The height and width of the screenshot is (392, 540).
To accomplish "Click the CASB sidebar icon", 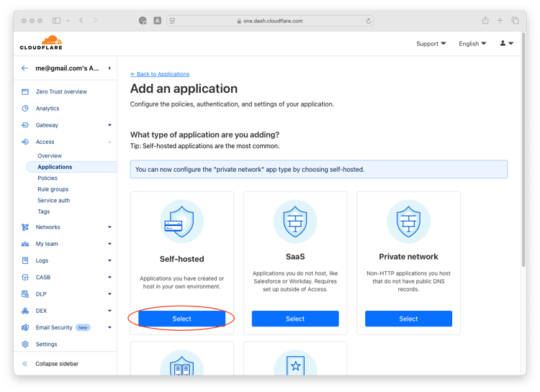I will pos(25,278).
